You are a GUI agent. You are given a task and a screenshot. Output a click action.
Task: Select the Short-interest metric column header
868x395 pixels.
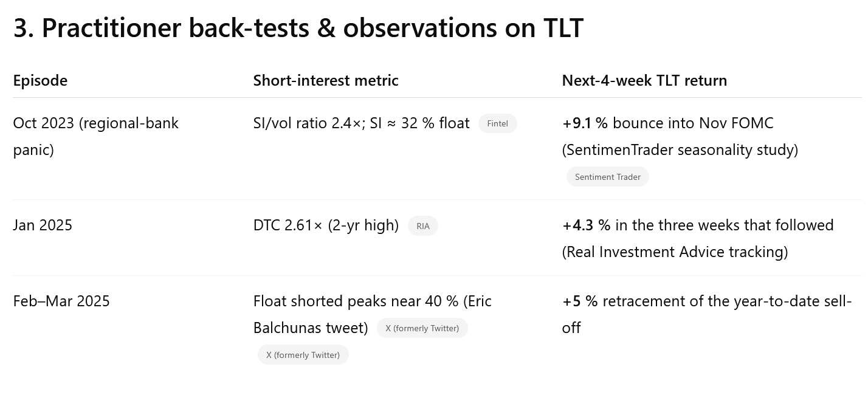pos(326,80)
